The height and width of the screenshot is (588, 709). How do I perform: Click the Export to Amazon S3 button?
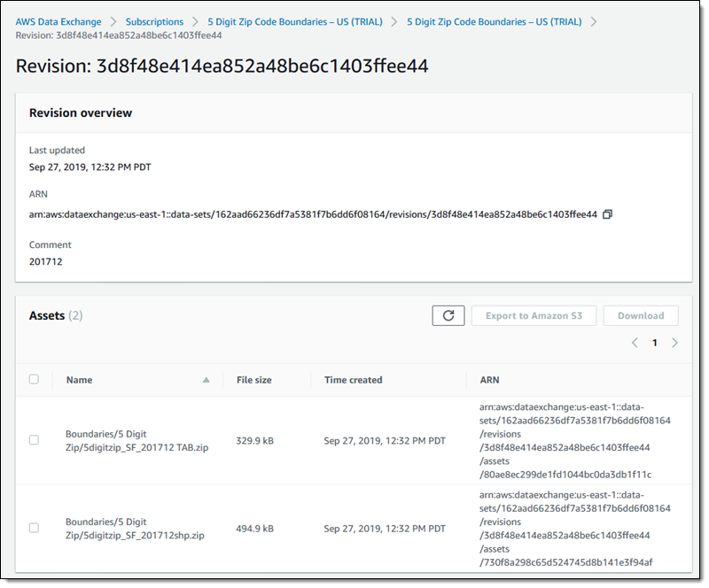coord(532,315)
